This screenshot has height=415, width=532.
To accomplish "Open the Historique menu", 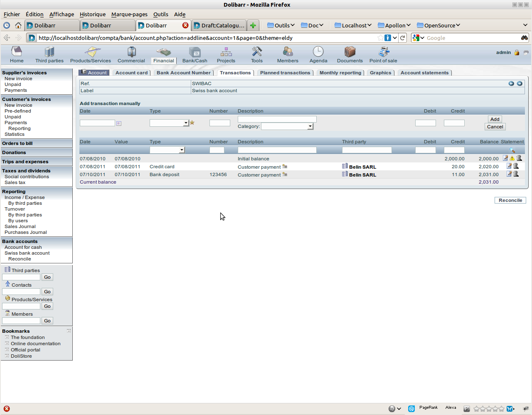I will pyautogui.click(x=93, y=14).
